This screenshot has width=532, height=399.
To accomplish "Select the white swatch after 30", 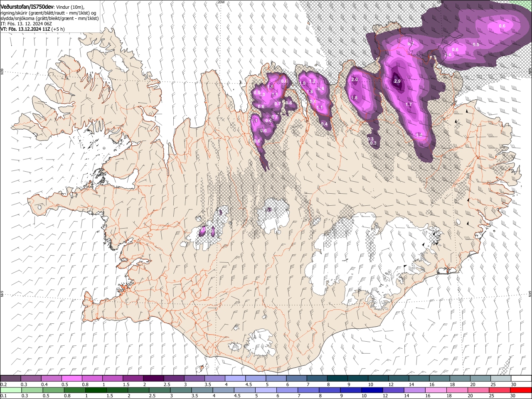I will click(521, 379).
